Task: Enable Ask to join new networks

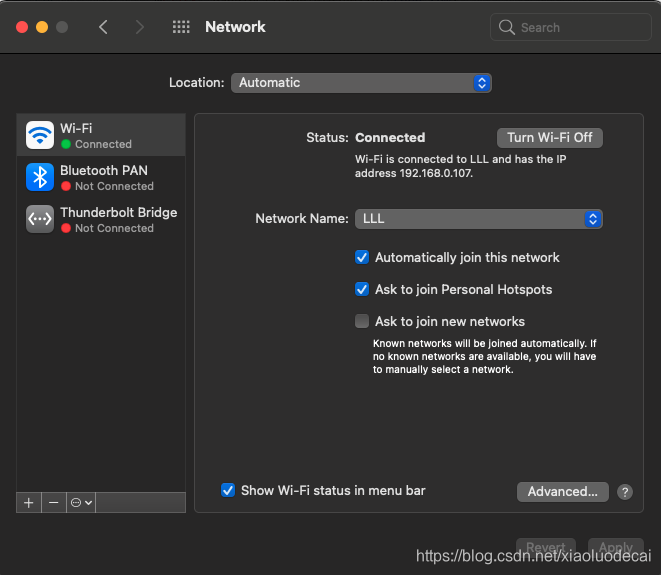Action: tap(362, 321)
